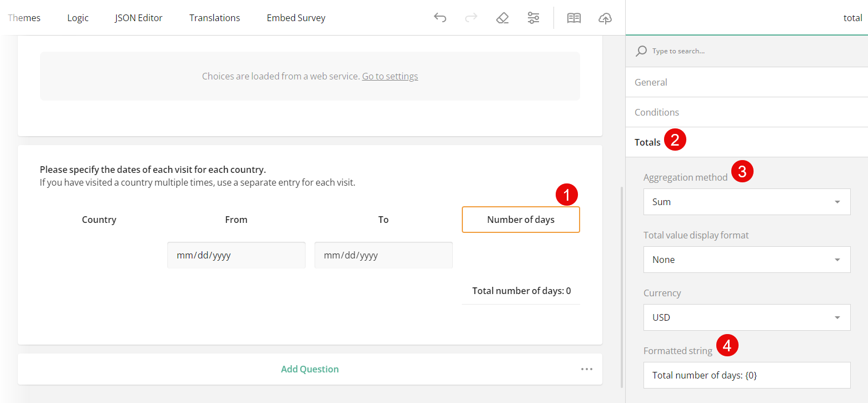Click the search magnifier icon
This screenshot has height=403, width=868.
[641, 51]
